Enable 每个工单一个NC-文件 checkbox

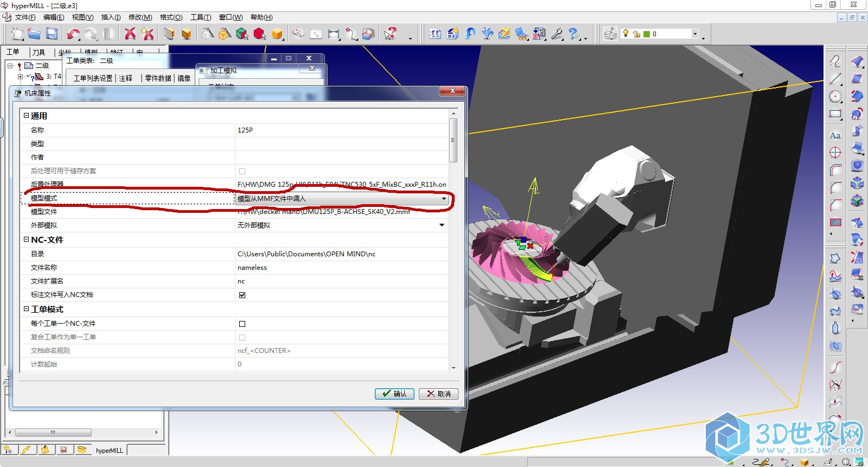point(242,324)
